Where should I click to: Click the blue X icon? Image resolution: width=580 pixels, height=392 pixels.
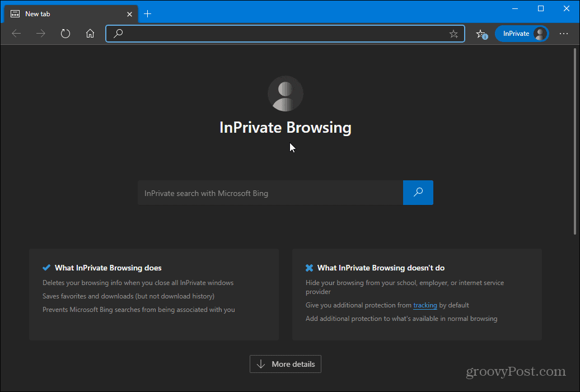[309, 268]
